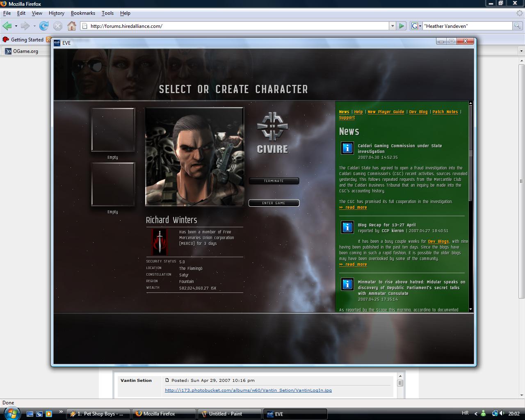
Task: Open the Dev Blog link
Action: point(418,112)
